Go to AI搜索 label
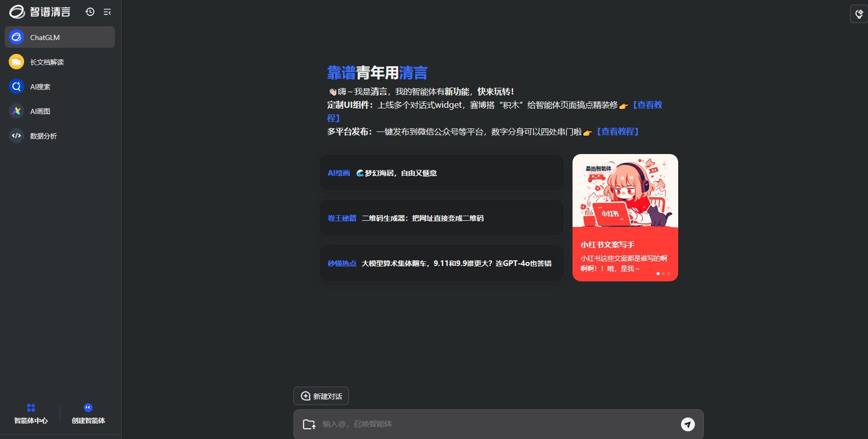 [40, 87]
